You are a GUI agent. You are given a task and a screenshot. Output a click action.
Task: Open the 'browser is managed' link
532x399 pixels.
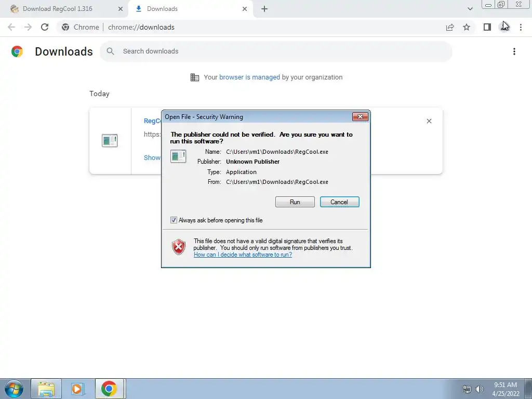pyautogui.click(x=249, y=77)
